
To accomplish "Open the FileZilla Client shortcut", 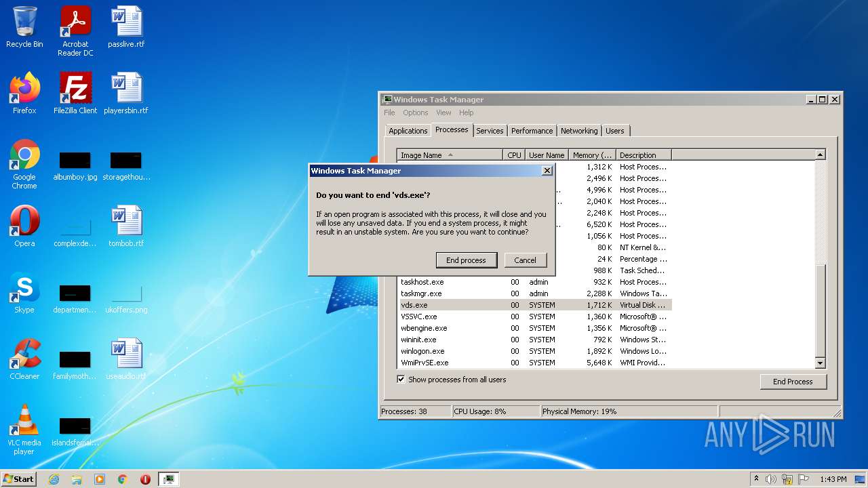I will click(75, 94).
